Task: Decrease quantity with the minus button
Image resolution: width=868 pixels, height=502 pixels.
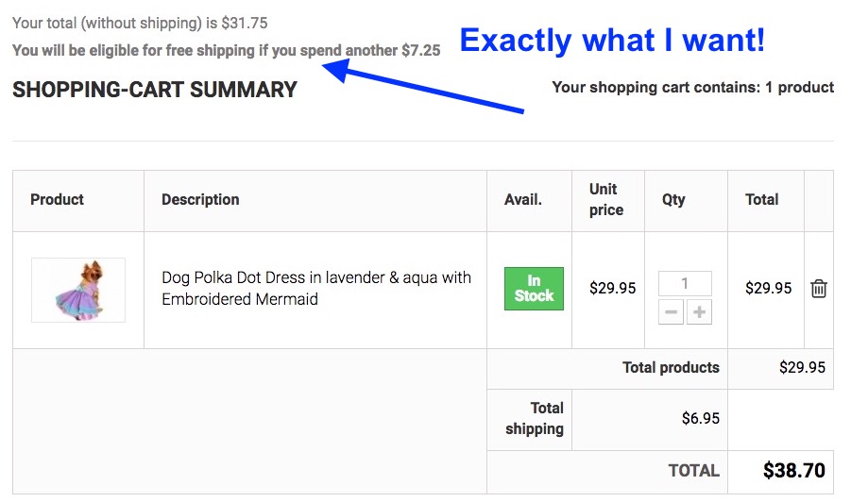Action: pos(671,312)
